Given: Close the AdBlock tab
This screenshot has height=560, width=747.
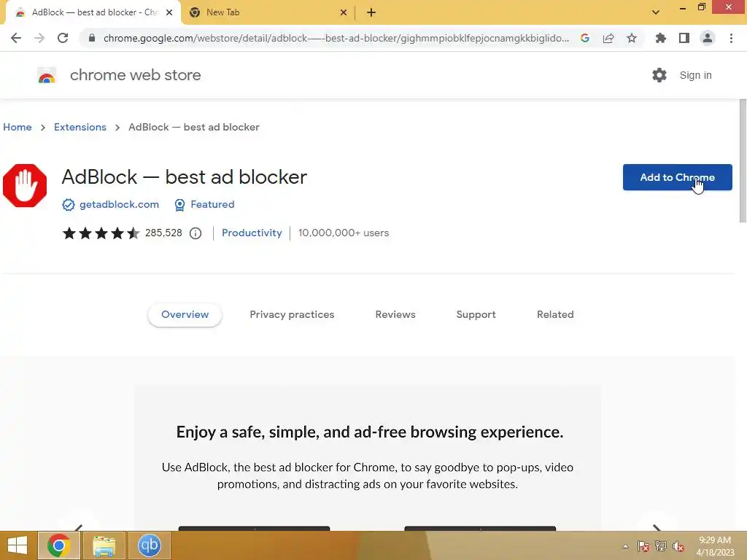Looking at the screenshot, I should [x=169, y=12].
